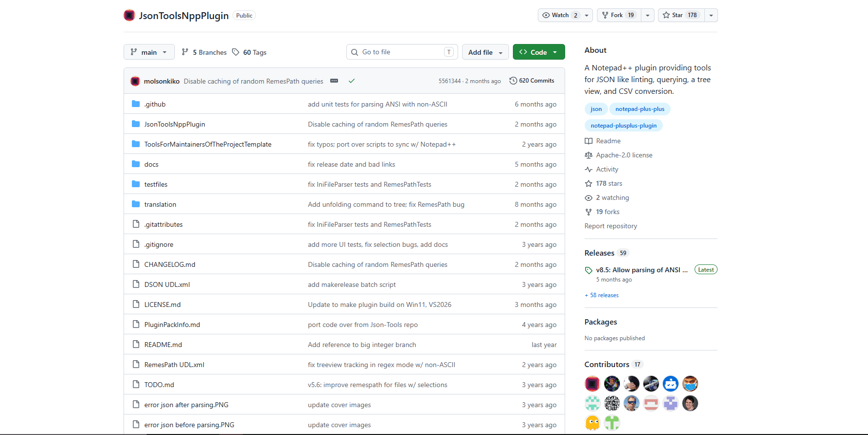Click the Readme book icon in About
Screen dimensions: 868x435
coord(589,141)
